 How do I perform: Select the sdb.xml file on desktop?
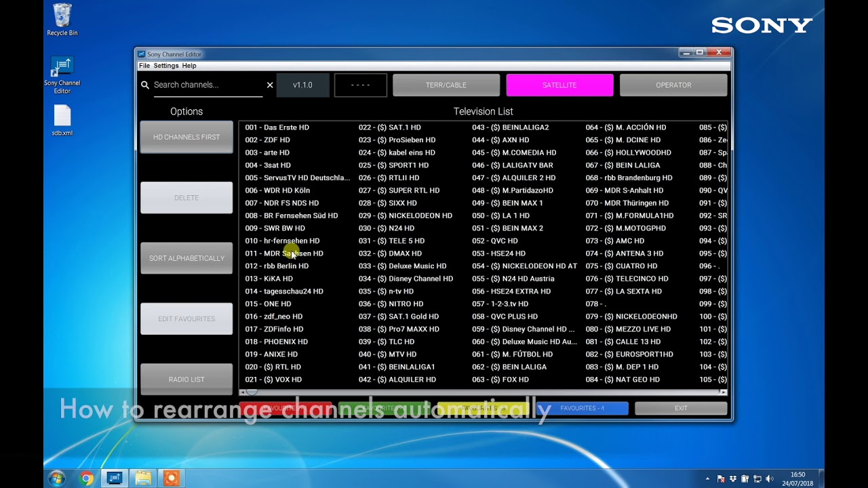[x=62, y=121]
